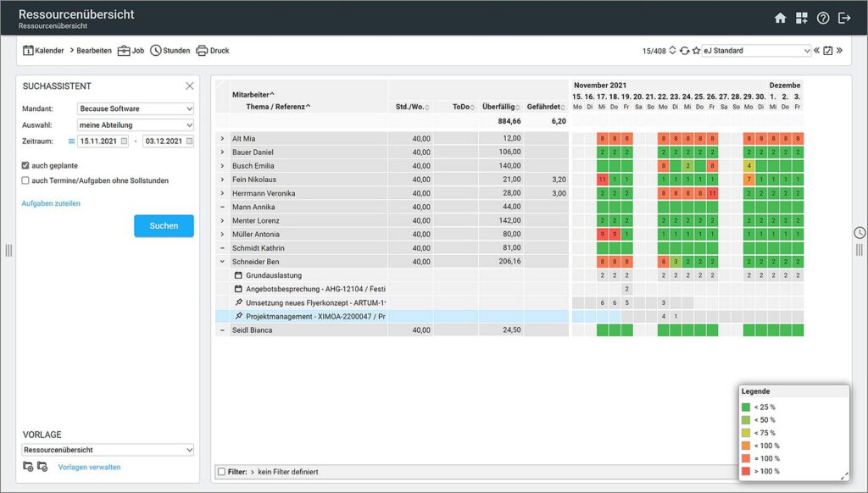
Task: Open the eJ Standard view dropdown
Action: (756, 51)
